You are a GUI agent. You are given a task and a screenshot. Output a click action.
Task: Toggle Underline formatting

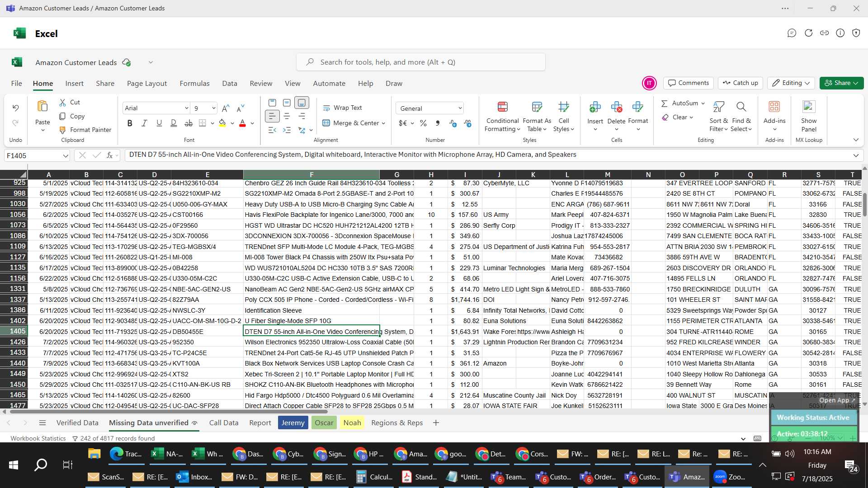coord(159,123)
